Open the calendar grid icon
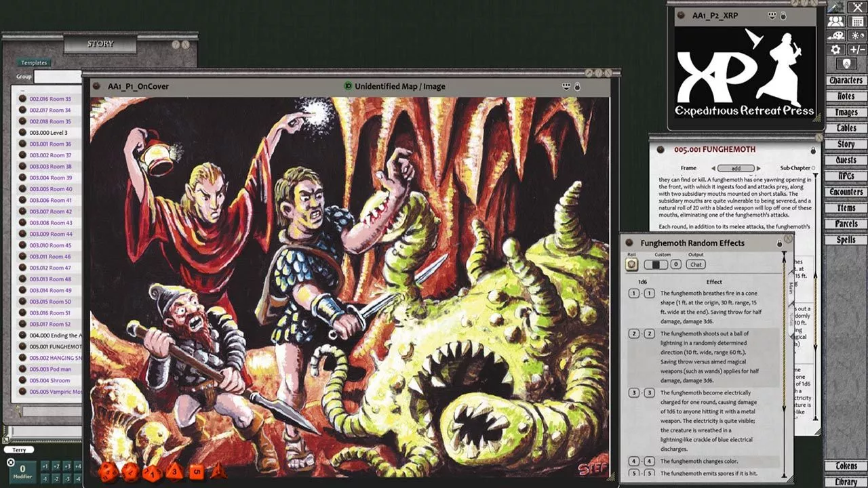 point(857,22)
